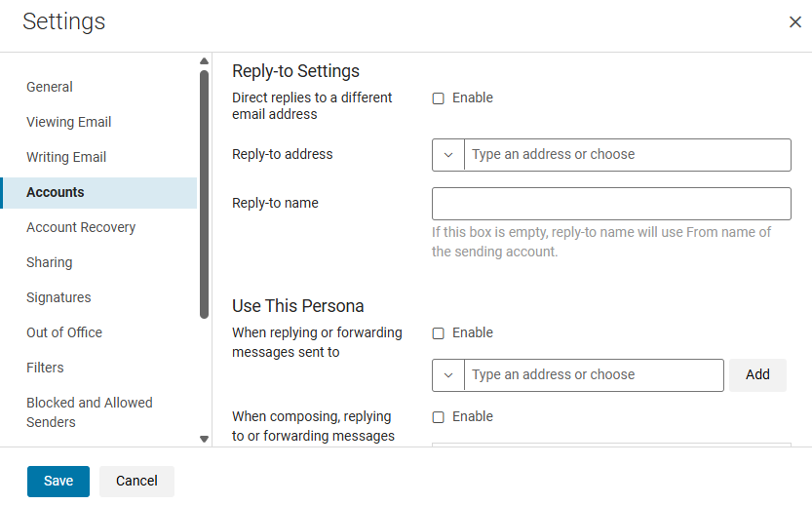Screen dimensions: 812x505
Task: Tick Enable for composing, replying or forwarding
Action: click(x=439, y=417)
